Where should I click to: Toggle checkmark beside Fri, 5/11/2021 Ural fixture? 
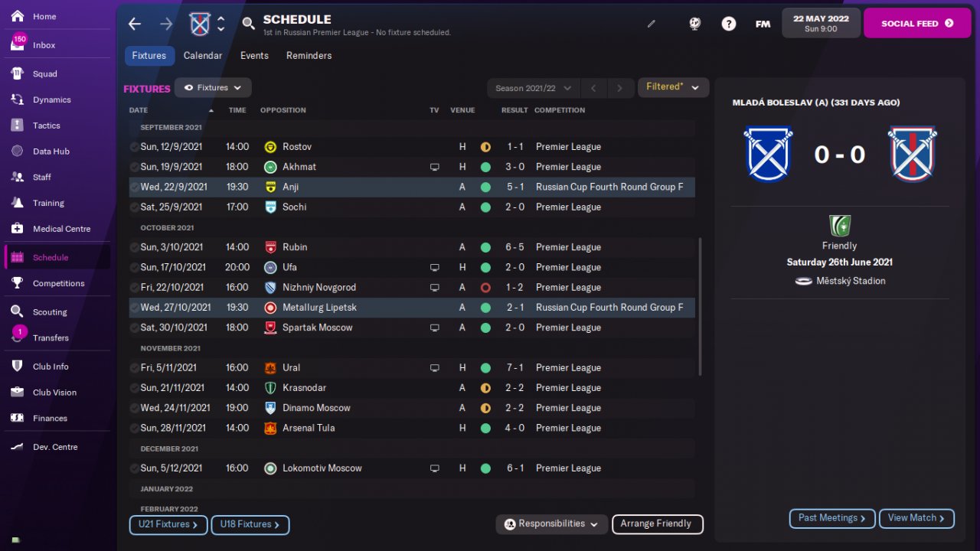click(x=134, y=368)
